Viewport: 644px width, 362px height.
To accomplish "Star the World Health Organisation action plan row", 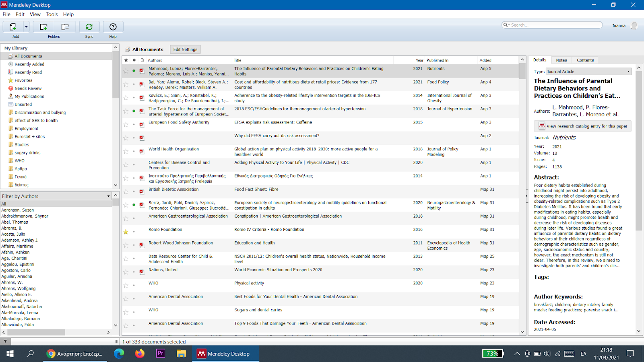I will pos(126,152).
